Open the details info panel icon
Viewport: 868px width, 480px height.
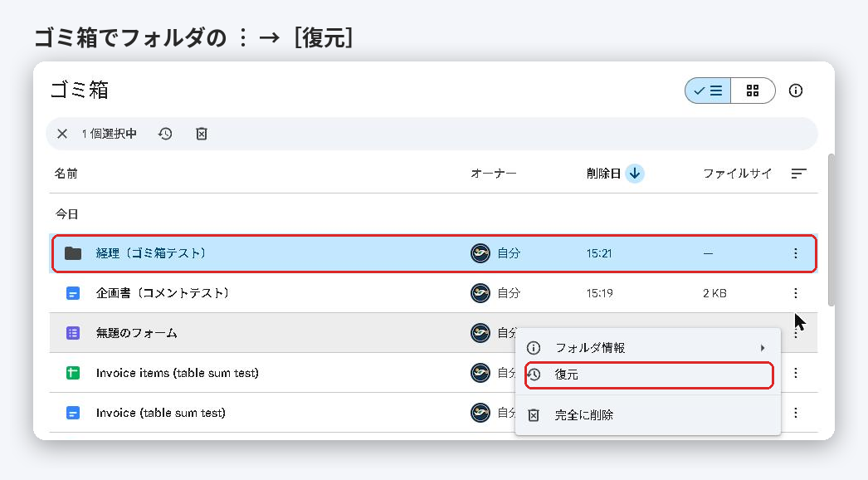tap(796, 91)
